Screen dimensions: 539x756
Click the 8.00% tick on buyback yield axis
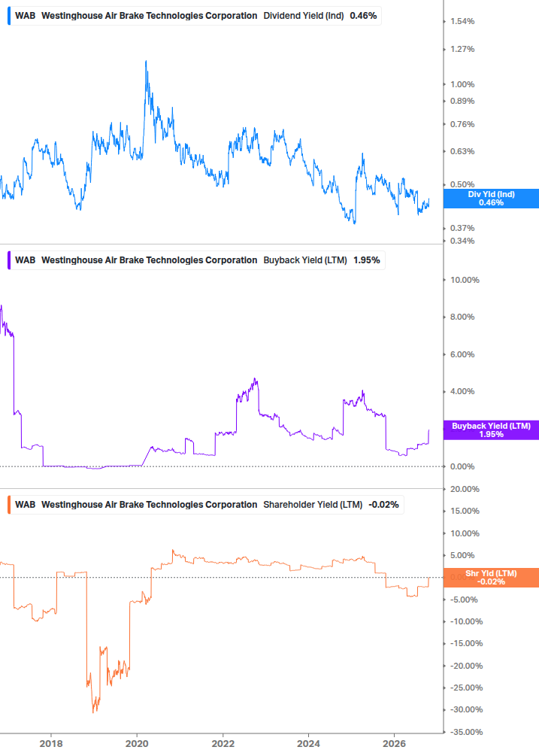point(462,317)
